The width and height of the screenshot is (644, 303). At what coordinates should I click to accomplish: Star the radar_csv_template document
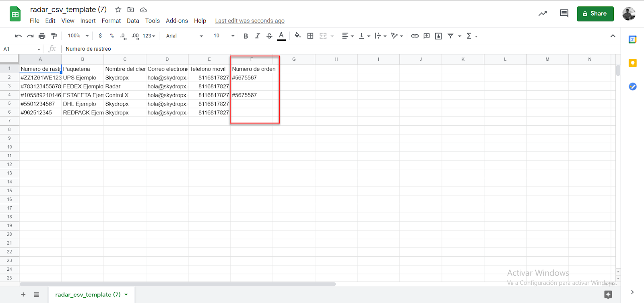(118, 10)
